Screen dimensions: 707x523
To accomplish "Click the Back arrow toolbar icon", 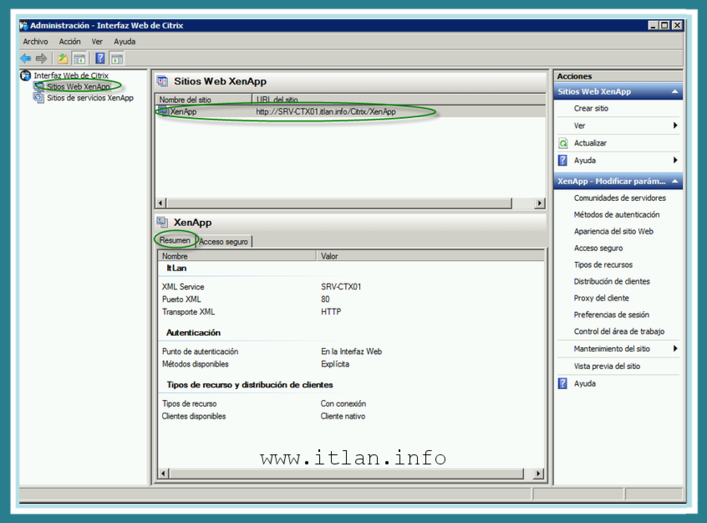I will [26, 58].
